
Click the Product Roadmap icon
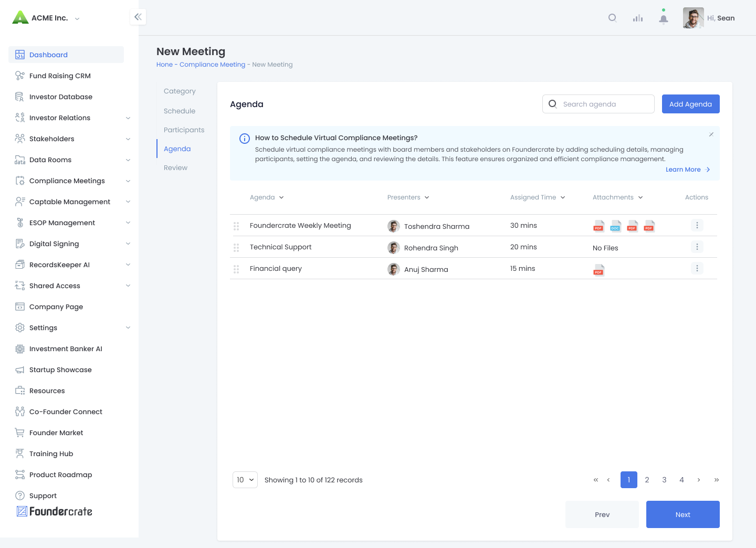(20, 475)
